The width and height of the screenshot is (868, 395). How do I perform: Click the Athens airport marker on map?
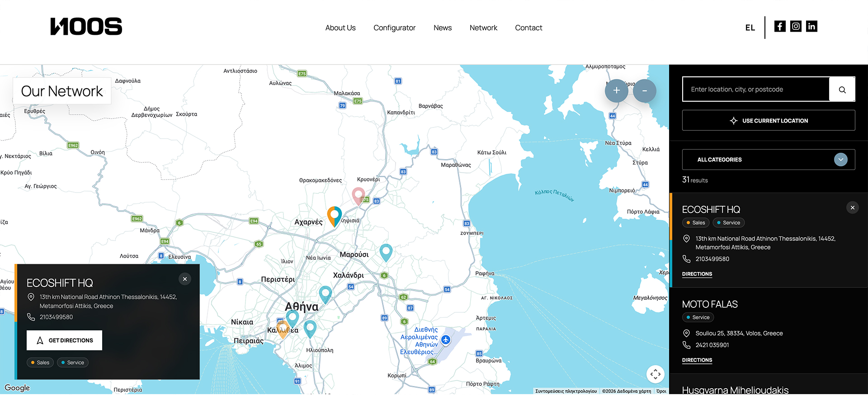(446, 340)
